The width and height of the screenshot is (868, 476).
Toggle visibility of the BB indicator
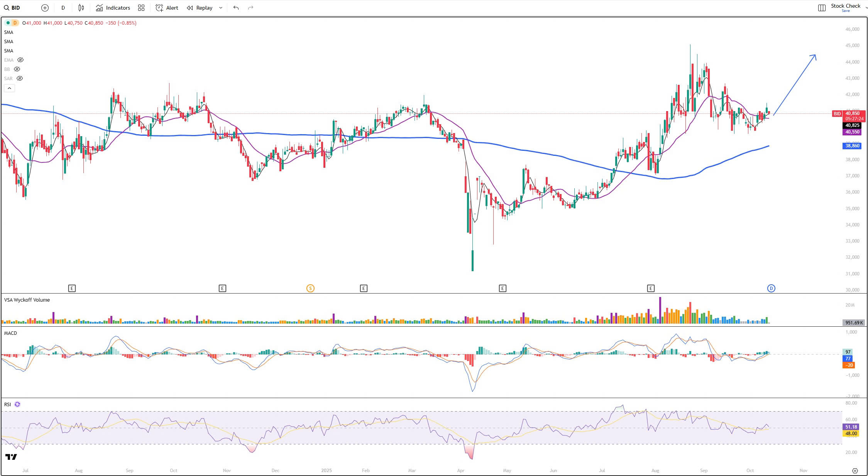17,69
